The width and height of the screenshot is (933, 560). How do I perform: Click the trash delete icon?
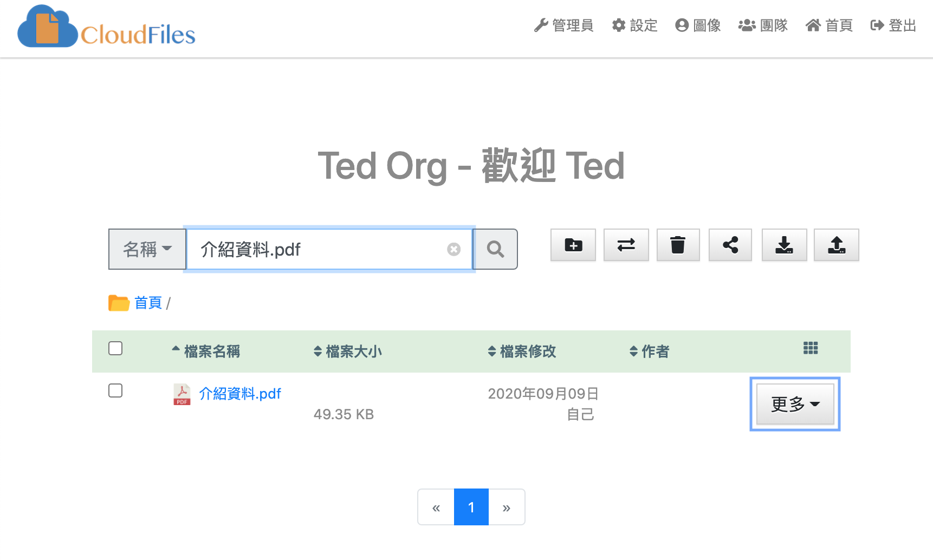coord(678,245)
